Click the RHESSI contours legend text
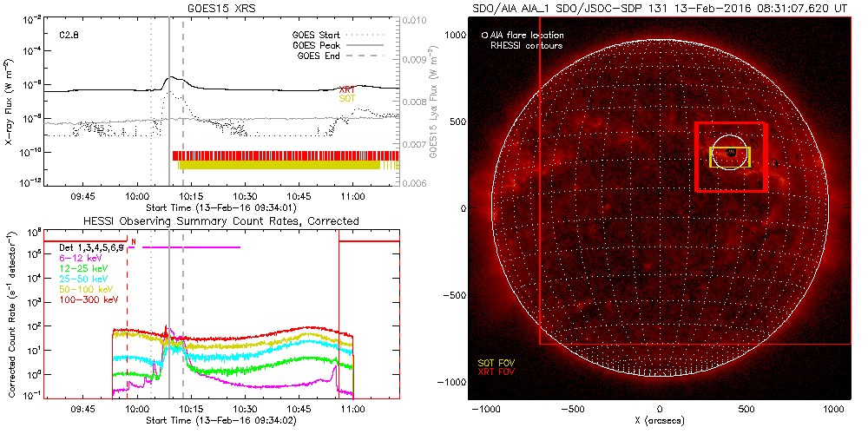 coord(528,45)
